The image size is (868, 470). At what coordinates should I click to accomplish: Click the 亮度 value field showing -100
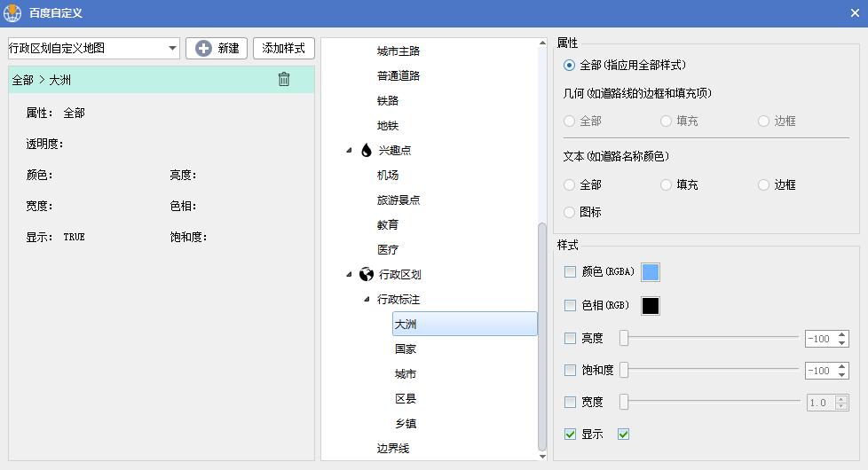820,339
